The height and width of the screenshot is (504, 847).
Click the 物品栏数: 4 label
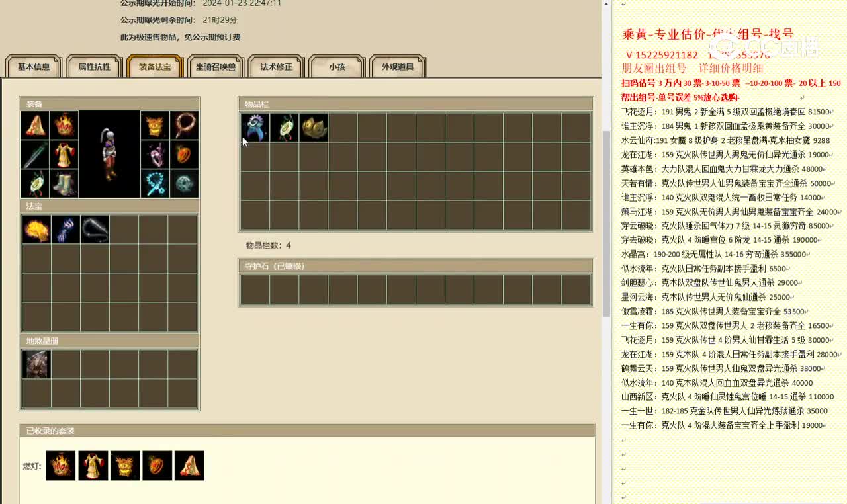(269, 245)
